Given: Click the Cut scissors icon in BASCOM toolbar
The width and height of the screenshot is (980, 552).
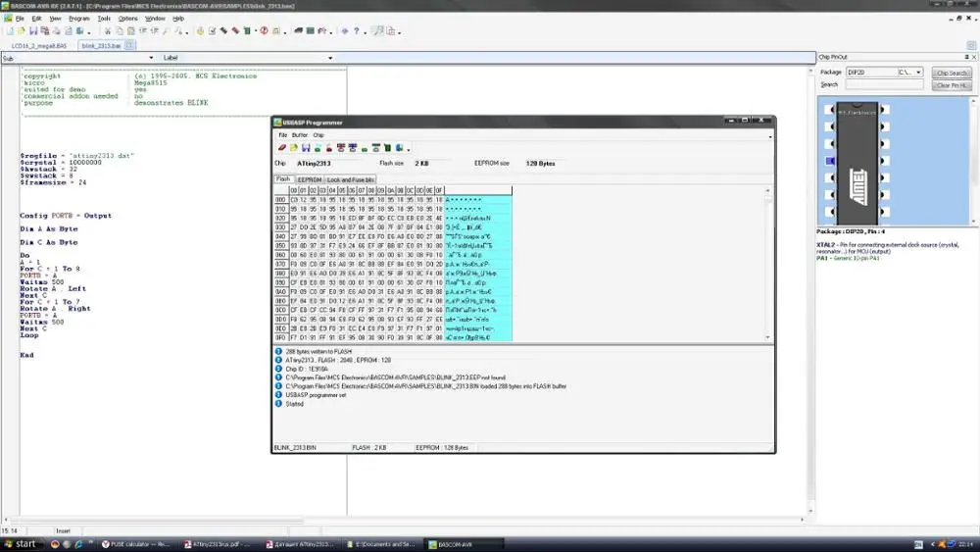Looking at the screenshot, I should pyautogui.click(x=108, y=31).
